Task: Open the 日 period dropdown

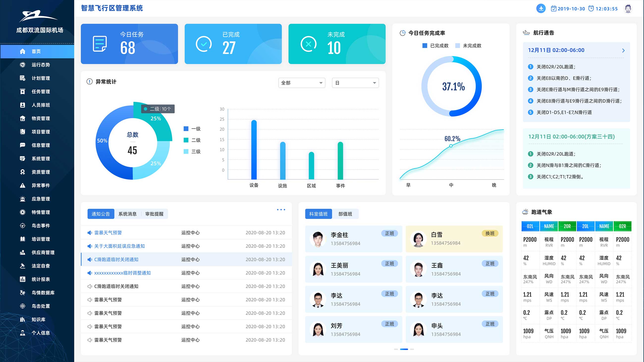Action: 355,83
